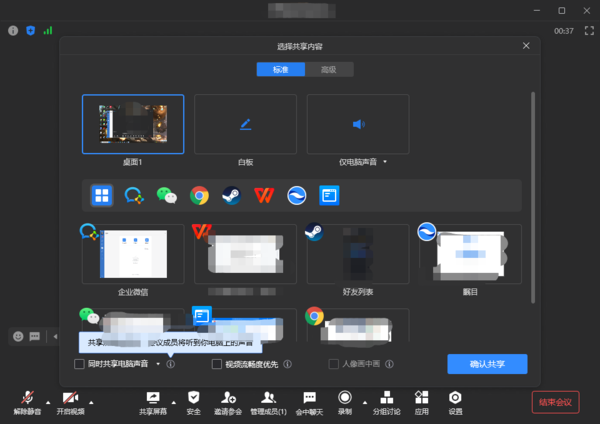Viewport: 600px width, 424px height.
Task: Enable 同时共享电脑声音 checkbox
Action: pyautogui.click(x=80, y=365)
